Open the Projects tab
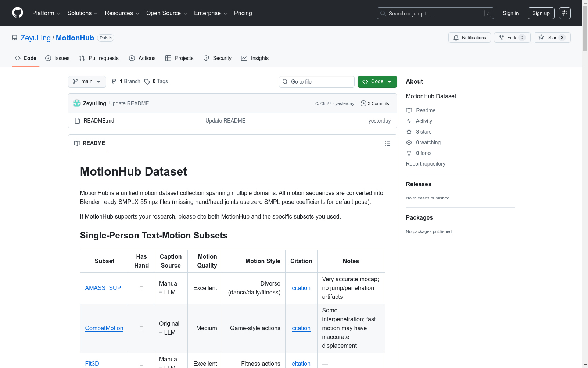Viewport: 588px width, 368px height. 179,58
